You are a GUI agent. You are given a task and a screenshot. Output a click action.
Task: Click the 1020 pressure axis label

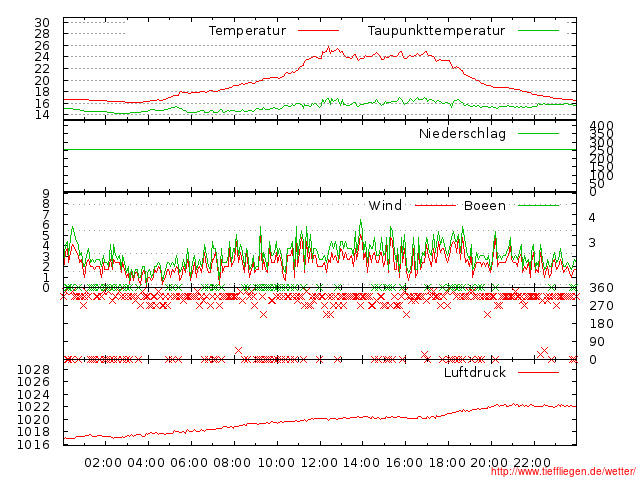(x=33, y=420)
